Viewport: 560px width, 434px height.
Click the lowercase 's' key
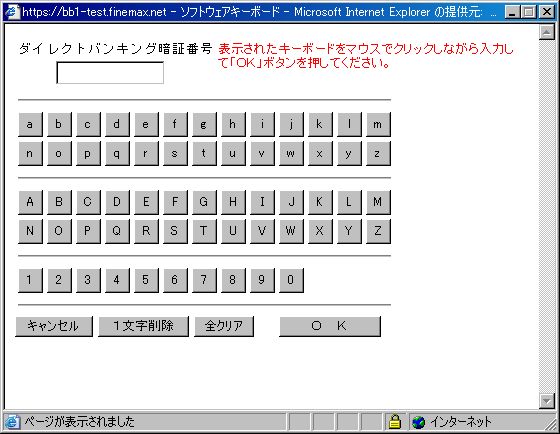click(175, 154)
